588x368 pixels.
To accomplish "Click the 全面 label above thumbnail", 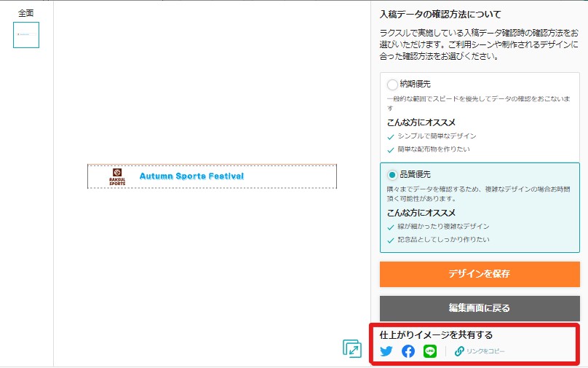I will point(26,13).
